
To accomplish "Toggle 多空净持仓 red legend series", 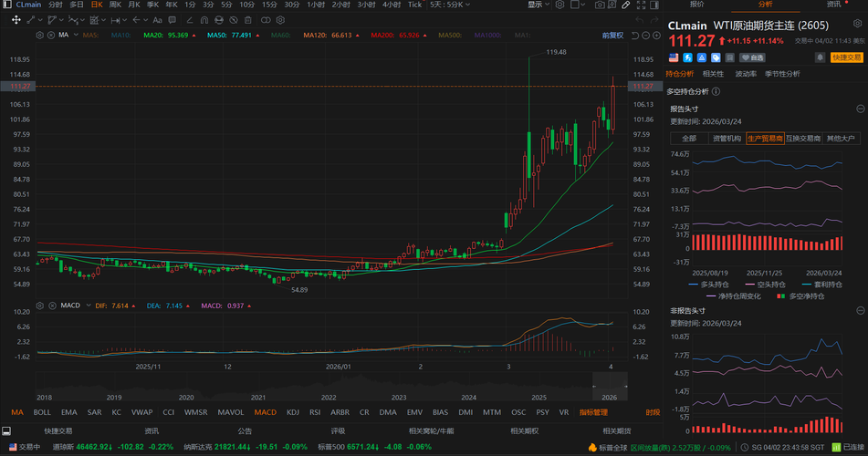I will coord(800,296).
